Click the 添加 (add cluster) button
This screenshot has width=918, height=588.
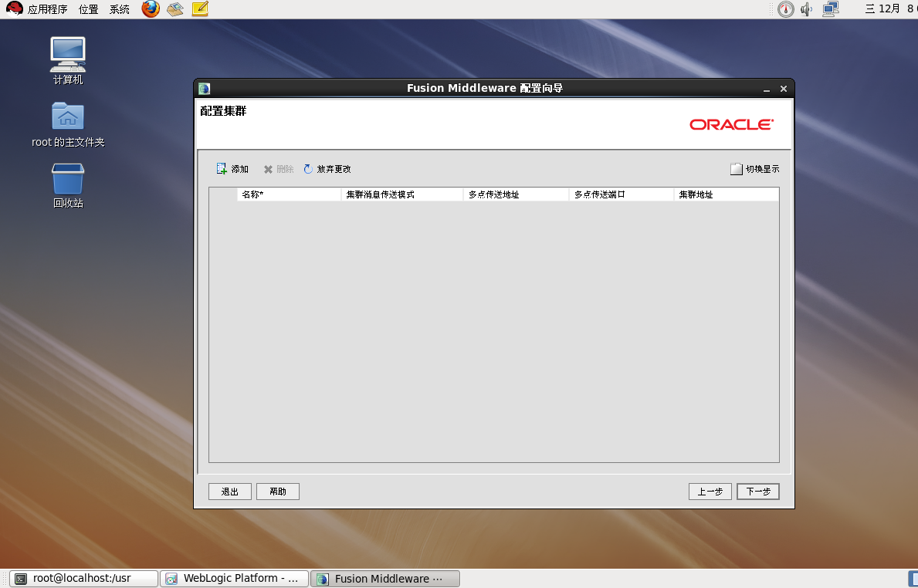click(232, 169)
